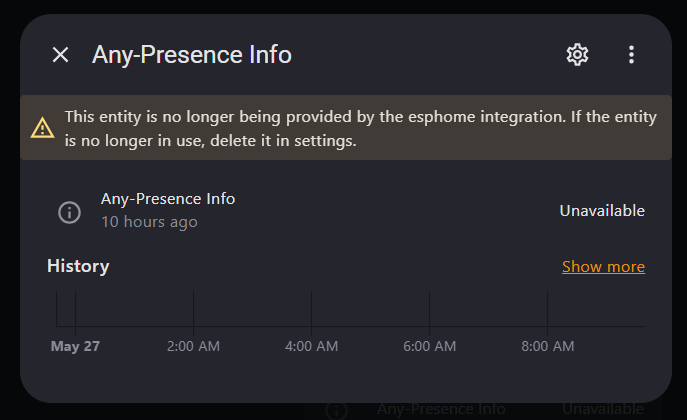This screenshot has height=420, width=687.
Task: Click the background Any-Presence Info row below dialog
Action: click(441, 410)
